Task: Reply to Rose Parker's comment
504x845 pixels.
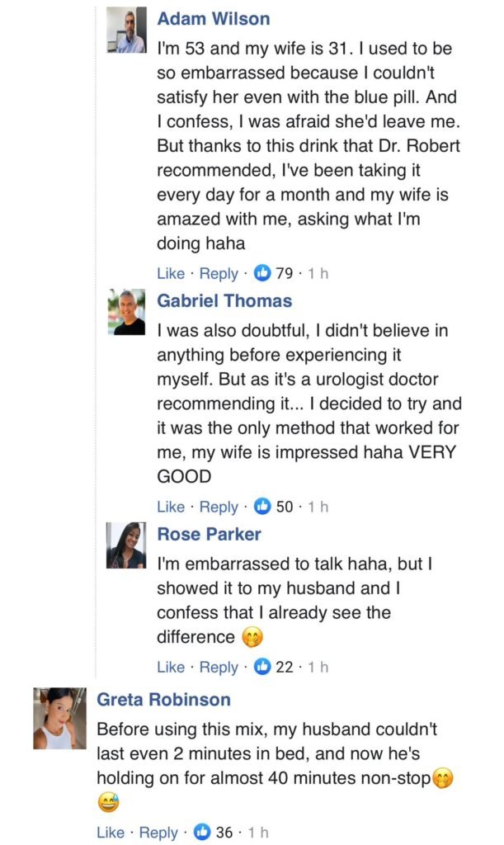Action: [219, 667]
